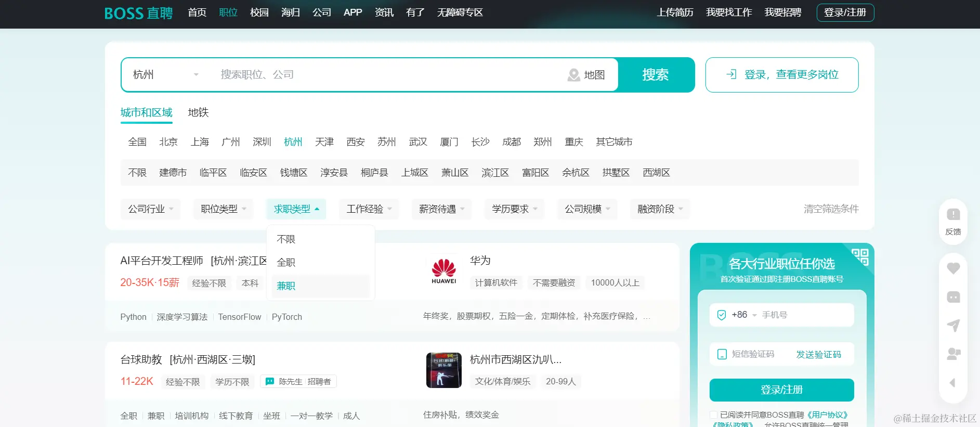The height and width of the screenshot is (427, 980).
Task: Click 清空筛选条件 link
Action: point(831,209)
